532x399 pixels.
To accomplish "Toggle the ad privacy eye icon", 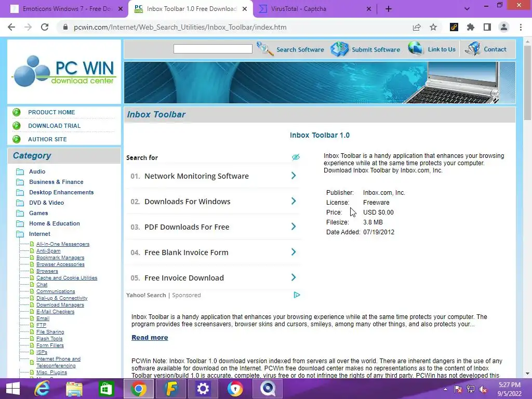I will (x=296, y=157).
